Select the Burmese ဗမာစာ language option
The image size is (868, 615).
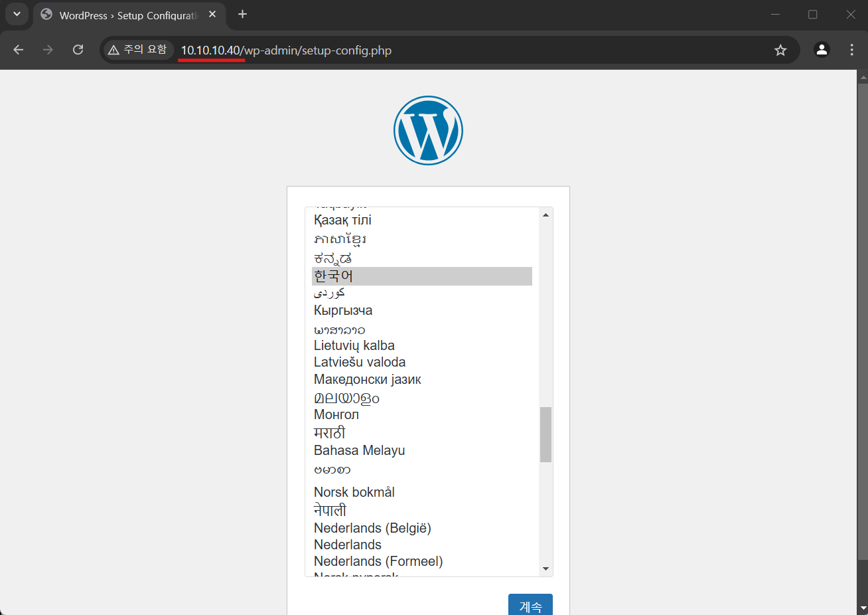tap(422, 470)
